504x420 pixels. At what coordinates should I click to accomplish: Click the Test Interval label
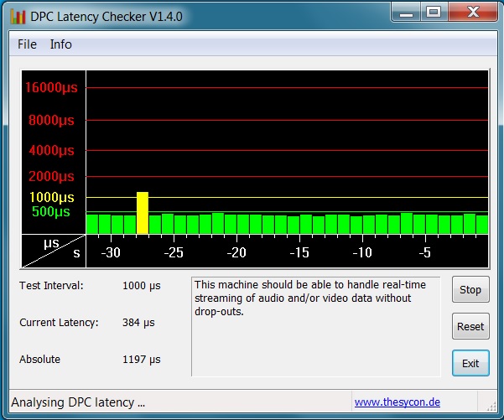click(51, 285)
